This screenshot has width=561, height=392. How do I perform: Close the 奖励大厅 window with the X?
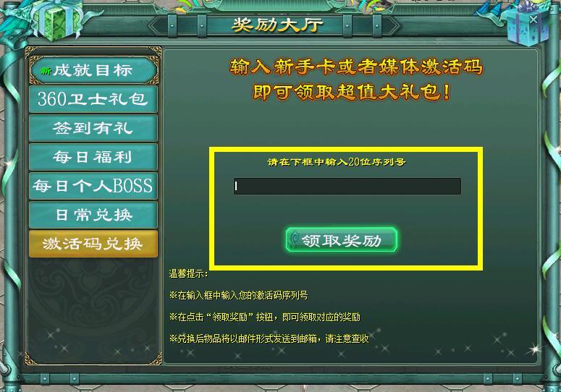pyautogui.click(x=533, y=20)
